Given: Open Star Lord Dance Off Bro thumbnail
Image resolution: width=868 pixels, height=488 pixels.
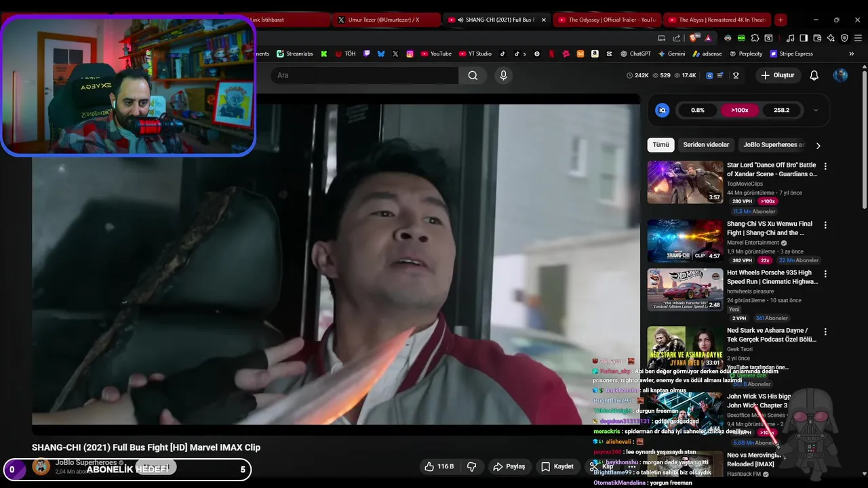Looking at the screenshot, I should [685, 182].
